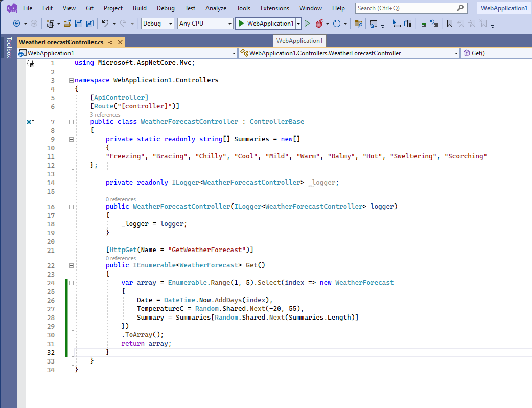Click the Save All toolbar icon
The height and width of the screenshot is (408, 532).
point(89,24)
